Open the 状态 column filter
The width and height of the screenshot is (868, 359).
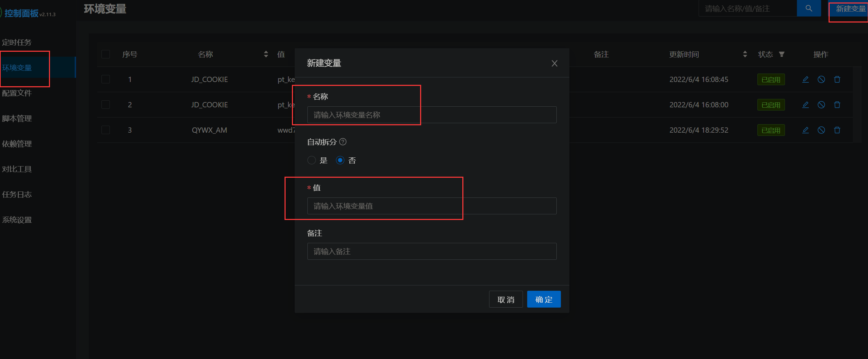(782, 54)
